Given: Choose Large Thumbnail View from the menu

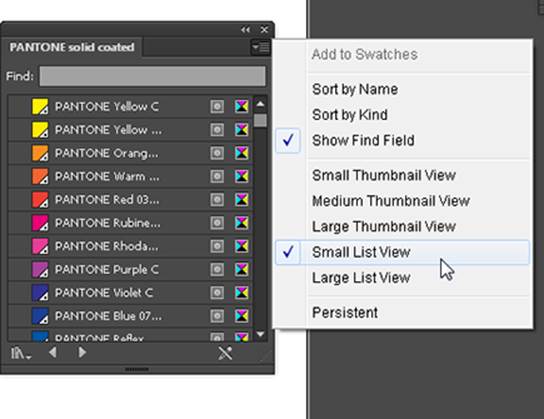Looking at the screenshot, I should tap(384, 226).
